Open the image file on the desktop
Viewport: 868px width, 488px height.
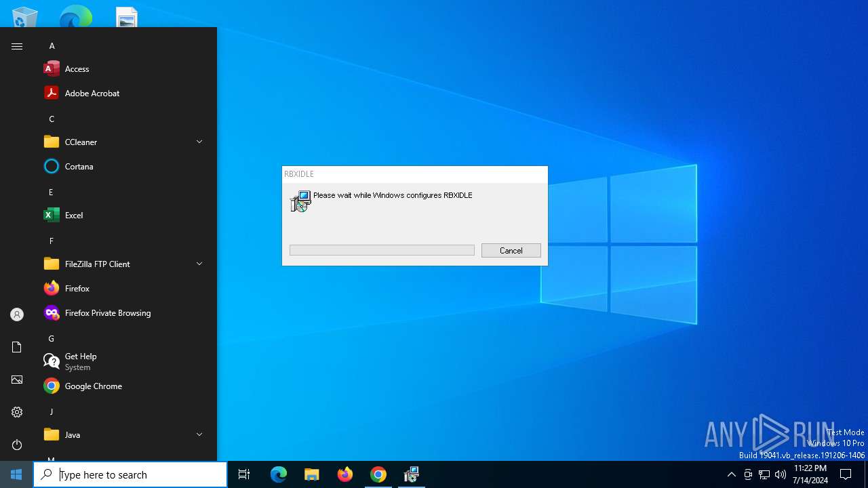click(x=127, y=17)
